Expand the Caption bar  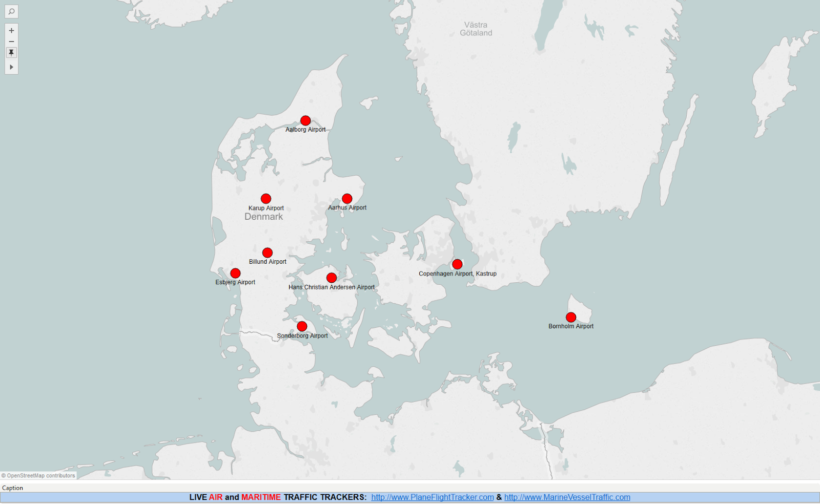(14, 488)
